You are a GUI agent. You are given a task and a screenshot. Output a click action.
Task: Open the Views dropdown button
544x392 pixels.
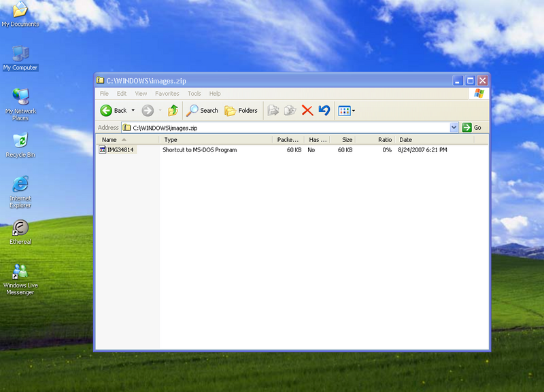[x=347, y=111]
